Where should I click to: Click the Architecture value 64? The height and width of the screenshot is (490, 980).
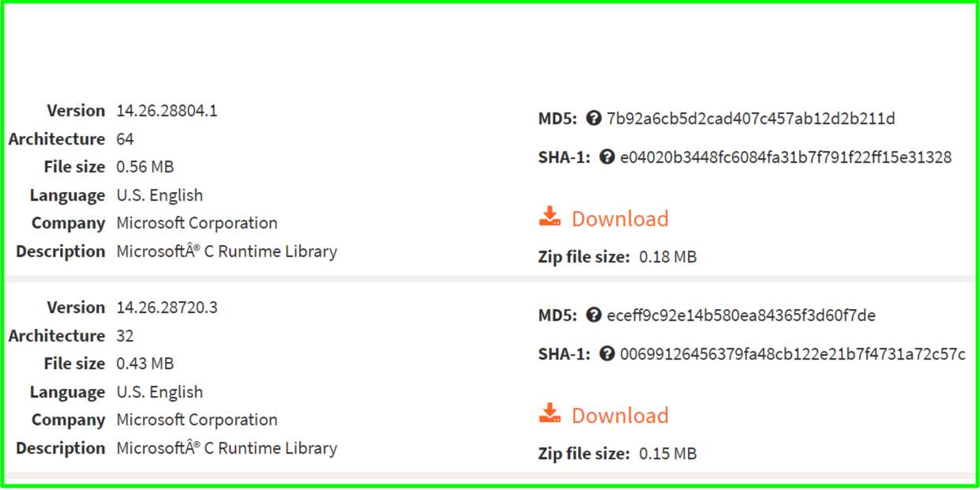click(x=126, y=139)
